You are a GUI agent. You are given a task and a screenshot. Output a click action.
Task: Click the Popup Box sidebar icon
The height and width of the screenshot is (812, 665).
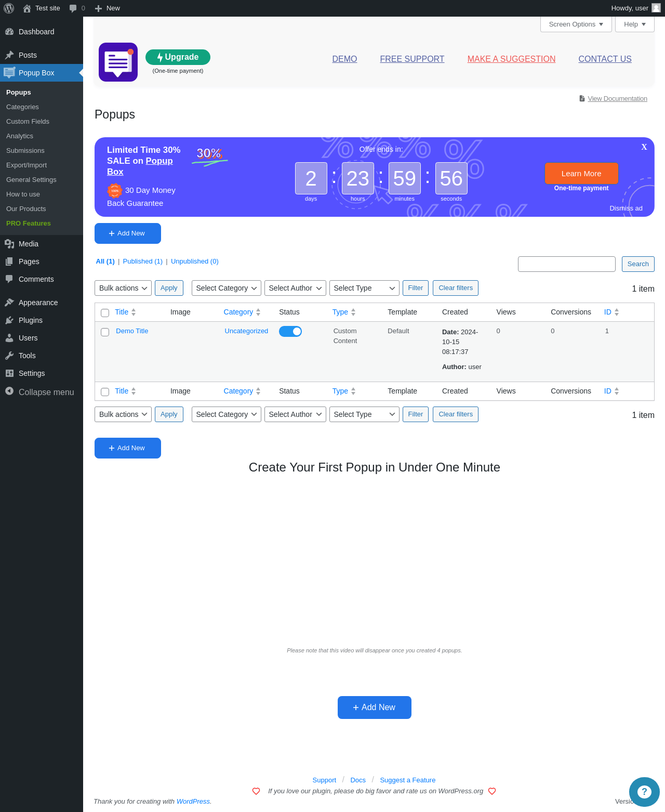click(x=9, y=73)
